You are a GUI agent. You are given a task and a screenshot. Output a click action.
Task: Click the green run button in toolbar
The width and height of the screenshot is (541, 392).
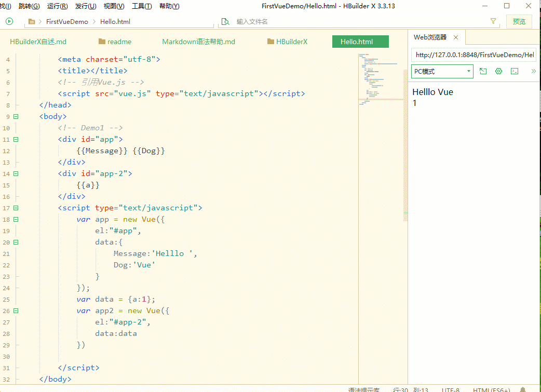point(9,21)
